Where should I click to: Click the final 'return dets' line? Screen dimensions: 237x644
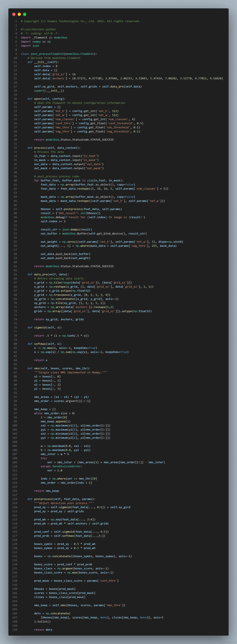[x=43, y=630]
